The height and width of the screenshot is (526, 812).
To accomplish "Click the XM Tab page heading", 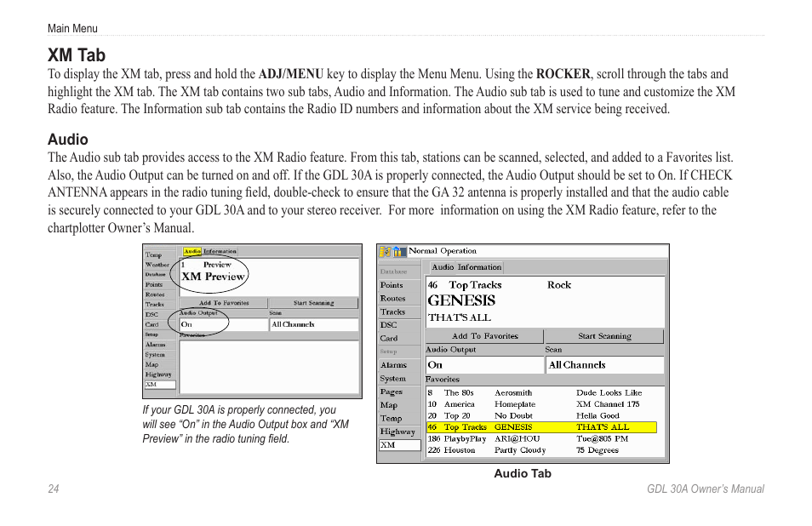I will tap(77, 54).
